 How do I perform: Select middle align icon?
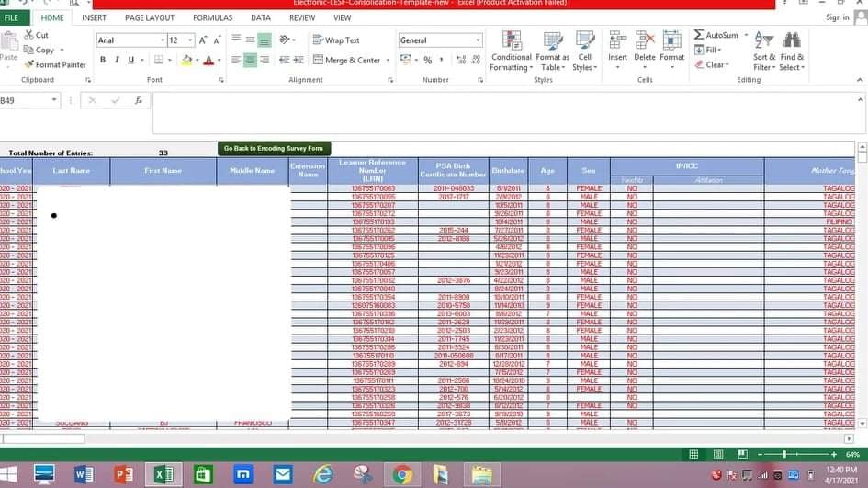[250, 40]
